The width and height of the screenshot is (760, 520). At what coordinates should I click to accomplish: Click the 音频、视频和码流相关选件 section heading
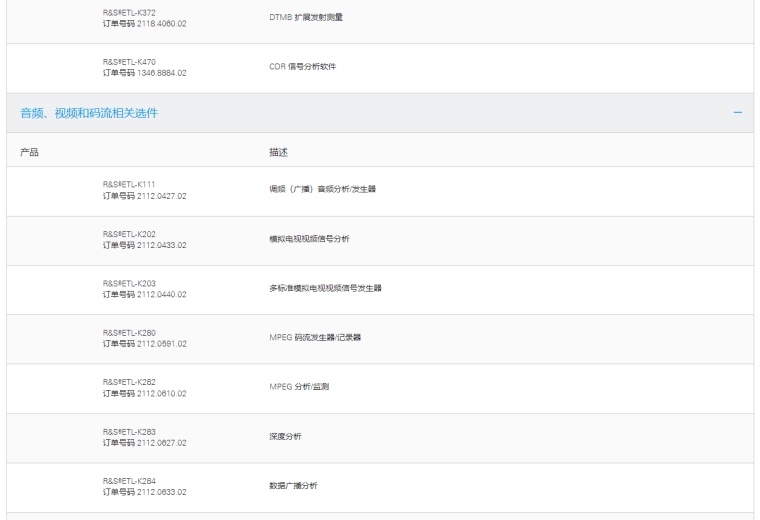pyautogui.click(x=89, y=113)
